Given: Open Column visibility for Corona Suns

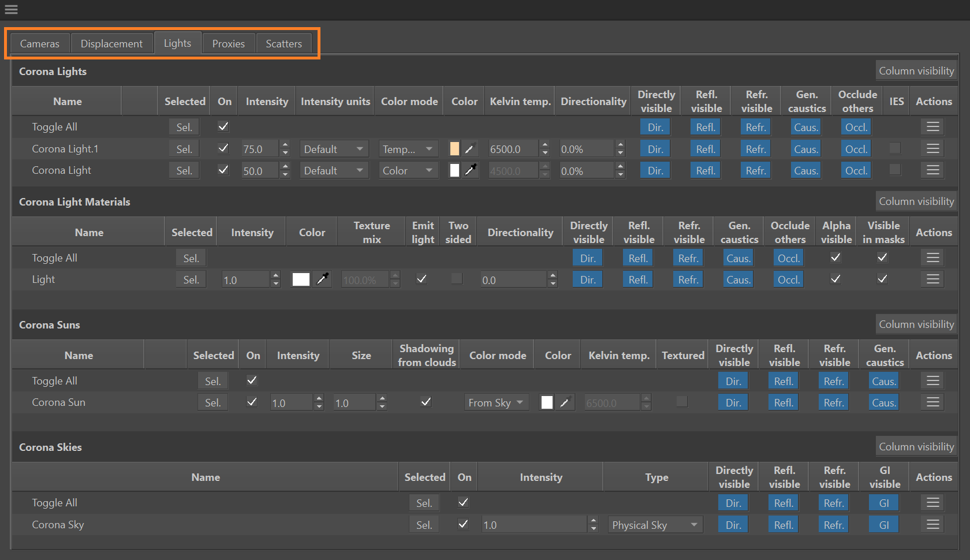Looking at the screenshot, I should point(916,324).
